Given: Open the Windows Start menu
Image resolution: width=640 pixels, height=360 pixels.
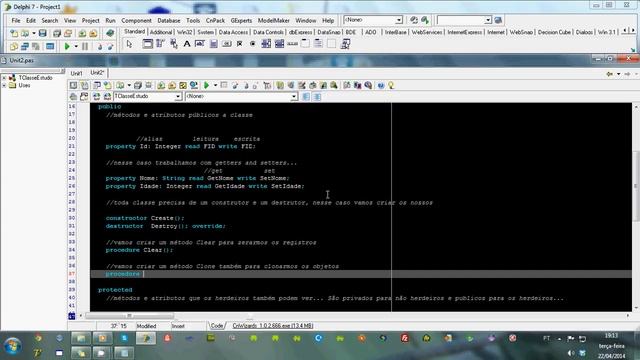Looking at the screenshot, I should click(x=13, y=345).
